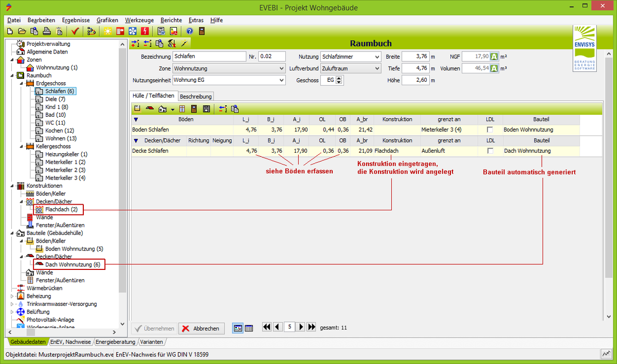Image resolution: width=617 pixels, height=364 pixels.
Task: Click the magic wand icon in Raumbuch toolbar
Action: 184,44
